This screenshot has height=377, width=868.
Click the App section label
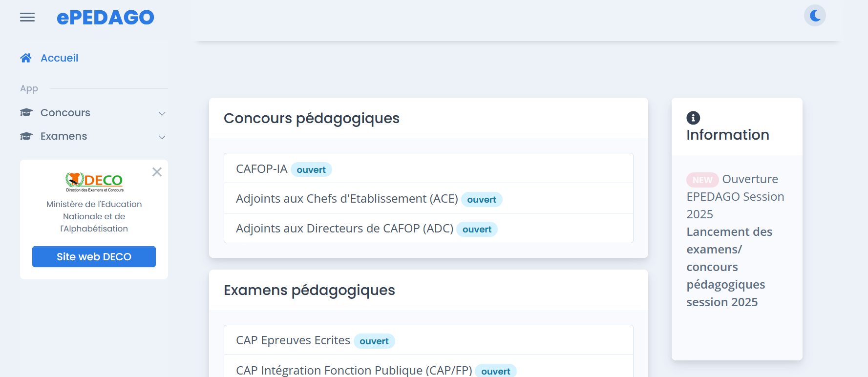click(x=29, y=88)
